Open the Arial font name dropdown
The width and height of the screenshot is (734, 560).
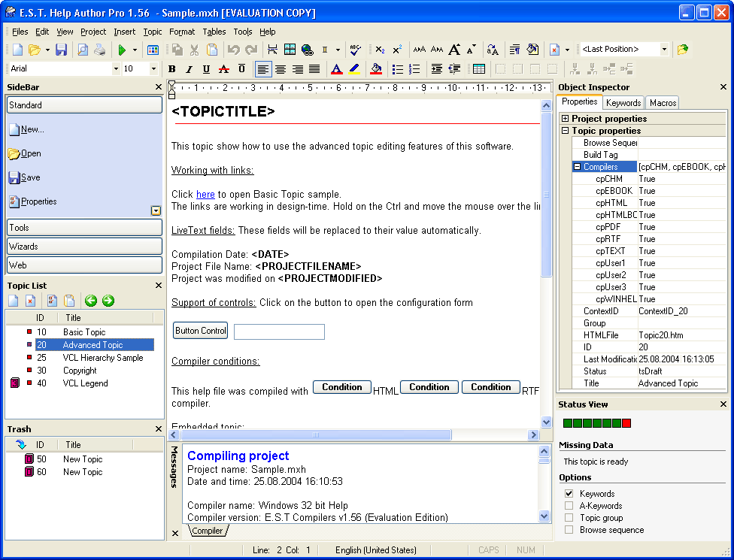(116, 69)
